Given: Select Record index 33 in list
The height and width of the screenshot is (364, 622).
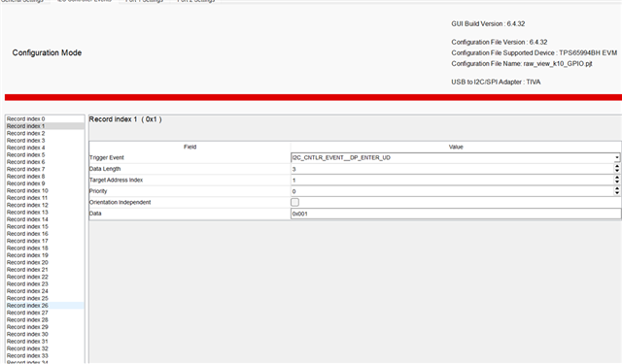Looking at the screenshot, I should pyautogui.click(x=45, y=355).
